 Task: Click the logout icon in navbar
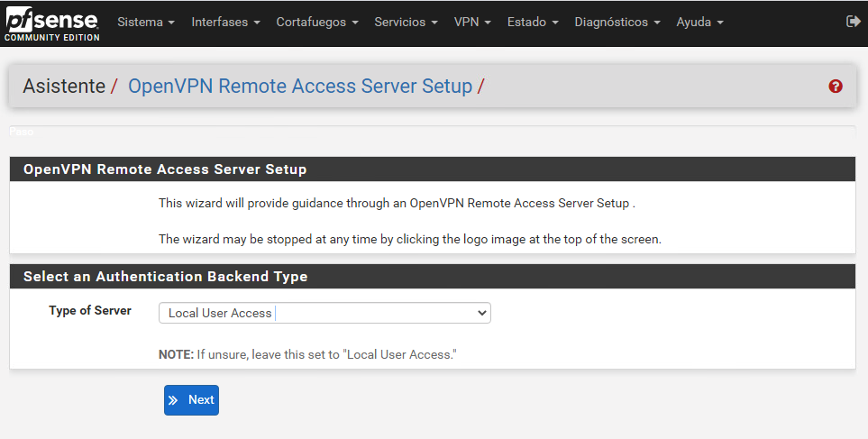click(x=853, y=21)
